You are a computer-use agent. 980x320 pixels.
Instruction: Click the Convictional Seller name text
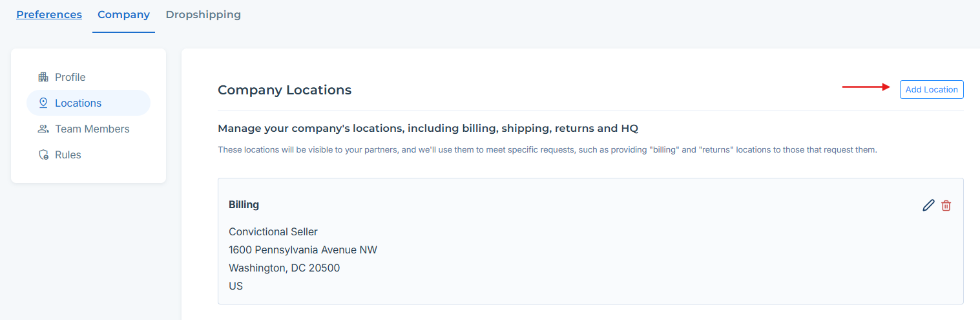273,231
